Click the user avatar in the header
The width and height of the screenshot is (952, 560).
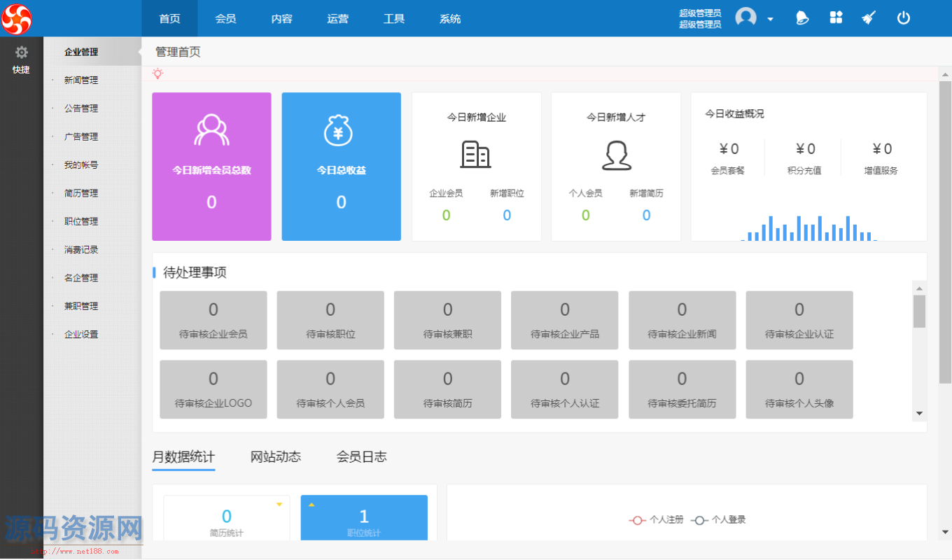(x=744, y=17)
